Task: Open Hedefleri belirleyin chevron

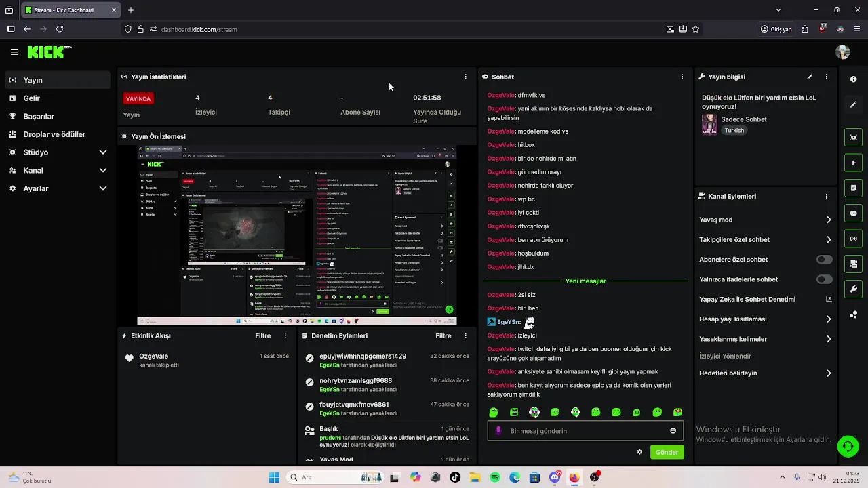Action: pos(829,373)
